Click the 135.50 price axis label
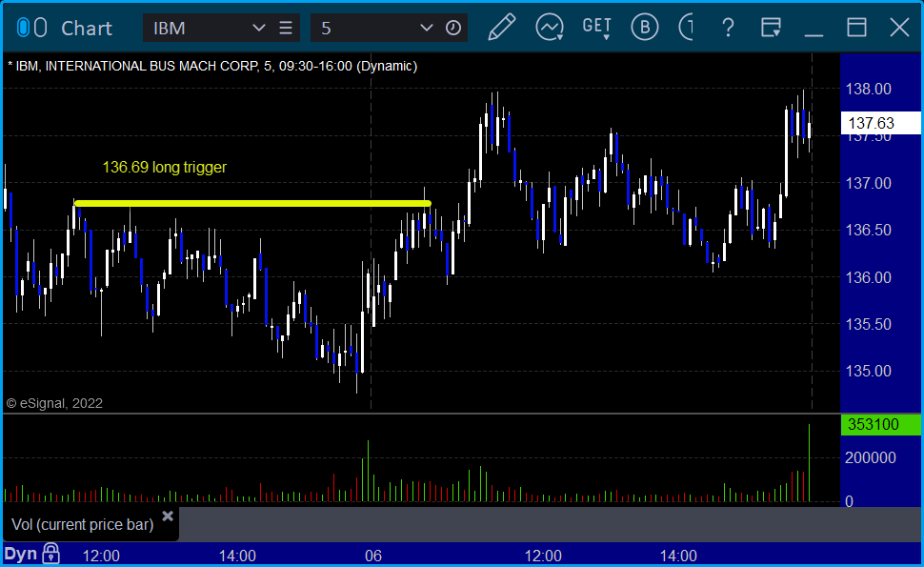The image size is (924, 567). tap(869, 324)
